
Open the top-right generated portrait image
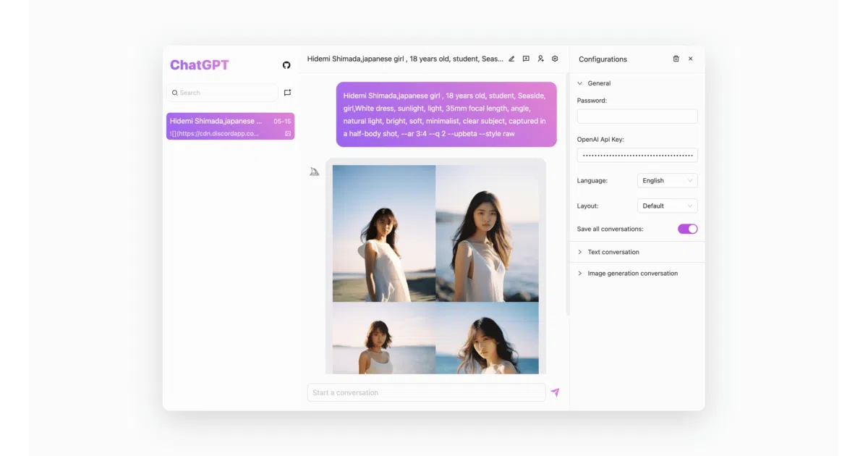(x=488, y=233)
